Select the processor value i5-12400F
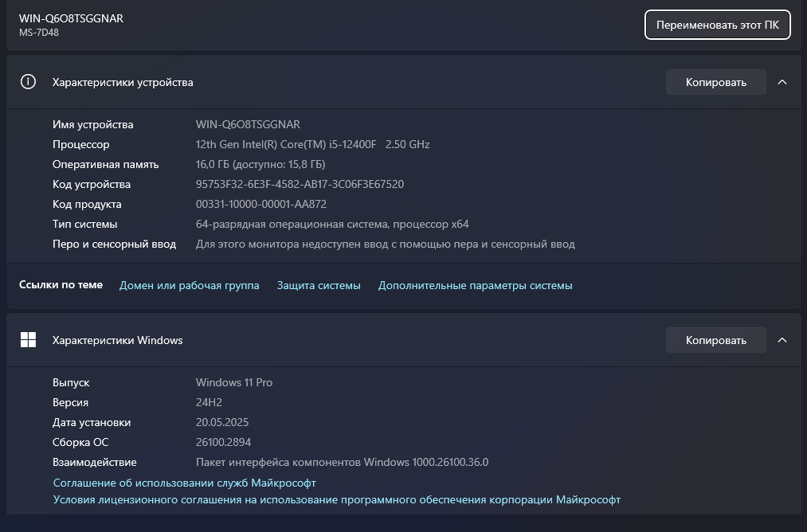 coord(312,145)
